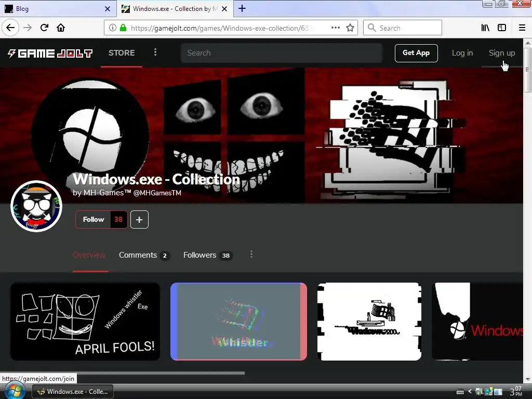The height and width of the screenshot is (399, 532).
Task: Click the 38 follower count beside Follow
Action: click(x=118, y=220)
